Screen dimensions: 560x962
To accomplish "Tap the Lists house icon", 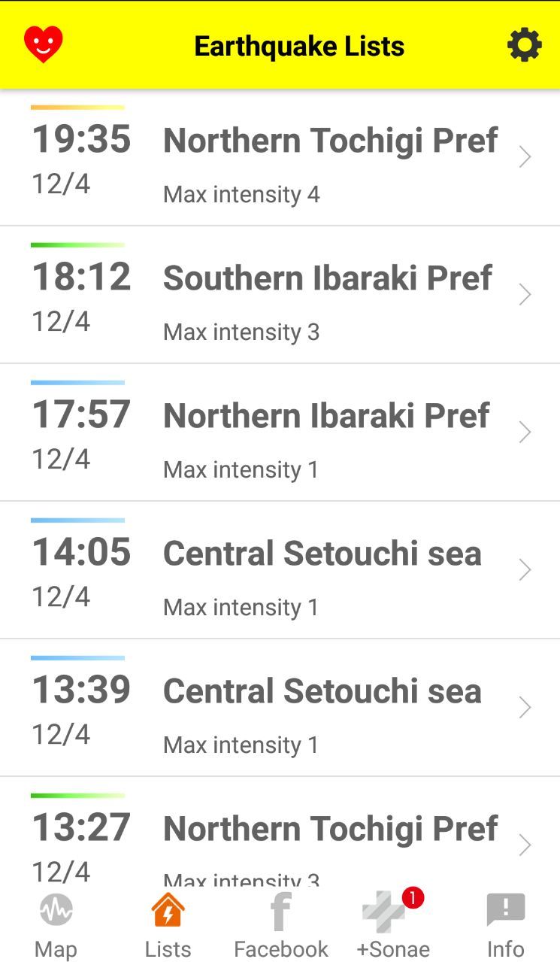I will (168, 911).
